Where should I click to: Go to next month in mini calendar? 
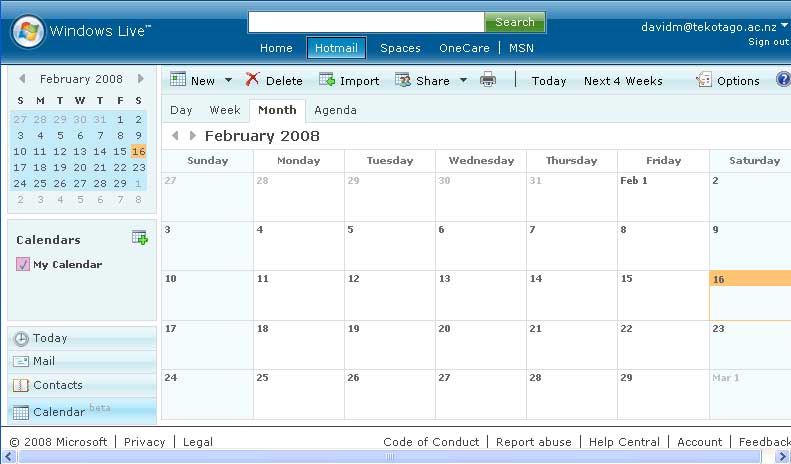tap(141, 79)
